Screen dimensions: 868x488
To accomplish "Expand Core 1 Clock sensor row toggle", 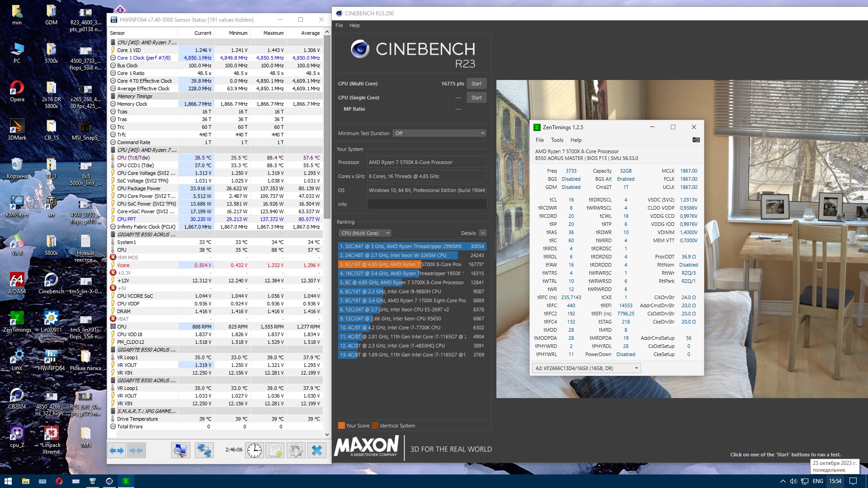I will [113, 58].
